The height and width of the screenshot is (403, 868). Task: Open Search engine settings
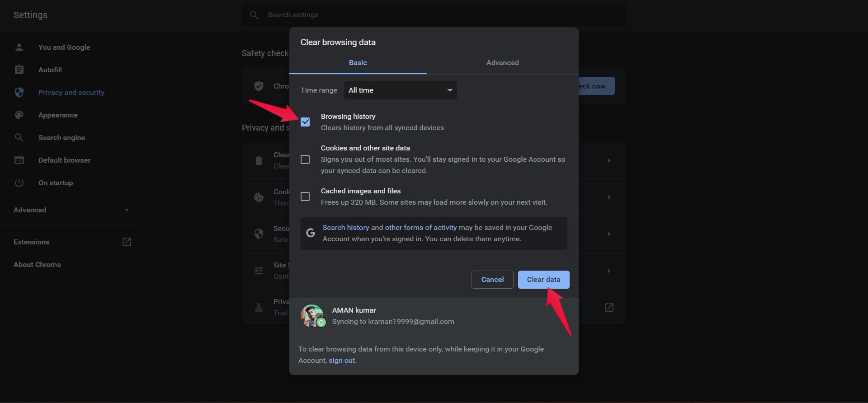tap(61, 137)
